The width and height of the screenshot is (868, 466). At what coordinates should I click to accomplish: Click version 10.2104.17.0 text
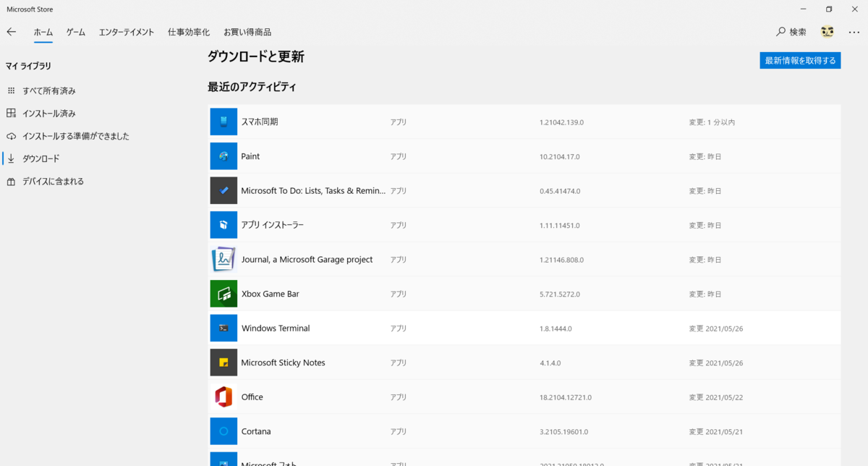(559, 156)
